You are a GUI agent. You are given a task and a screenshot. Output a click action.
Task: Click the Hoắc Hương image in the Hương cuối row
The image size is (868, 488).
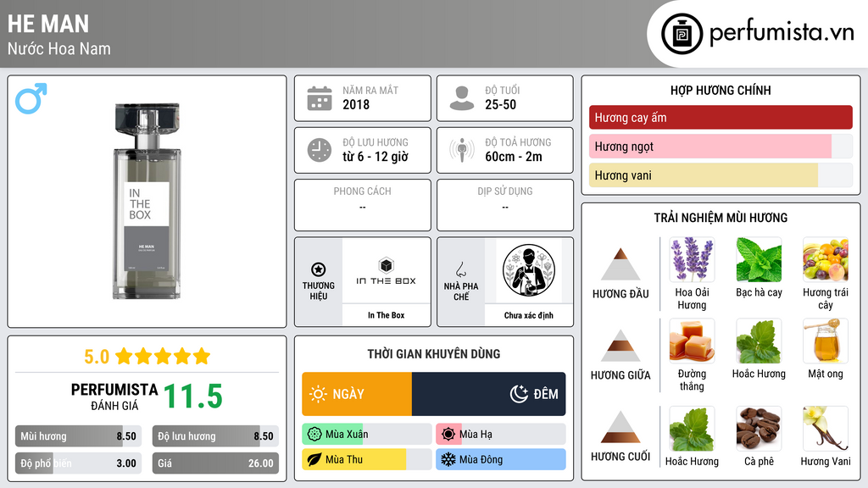(x=692, y=429)
